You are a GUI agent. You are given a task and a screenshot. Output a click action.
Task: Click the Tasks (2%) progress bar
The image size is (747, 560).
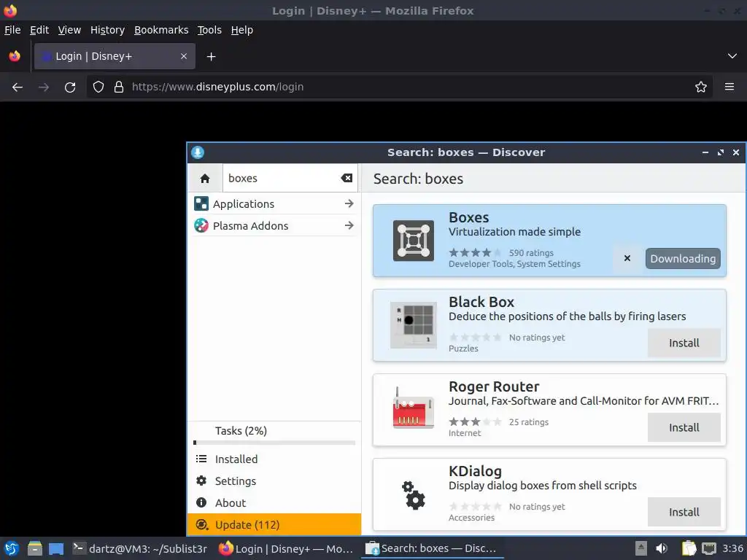[274, 443]
